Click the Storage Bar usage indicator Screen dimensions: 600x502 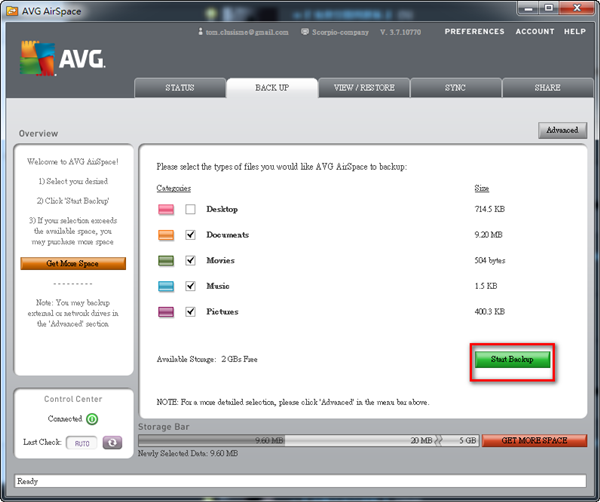point(308,440)
